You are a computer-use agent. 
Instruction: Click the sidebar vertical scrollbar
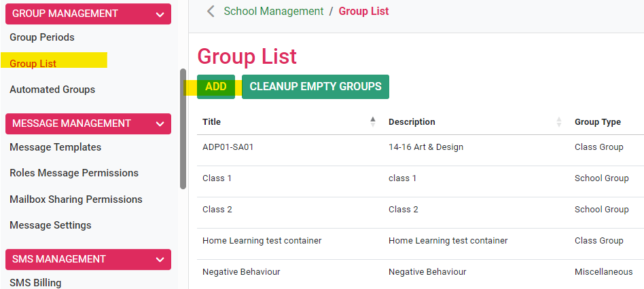click(x=183, y=129)
